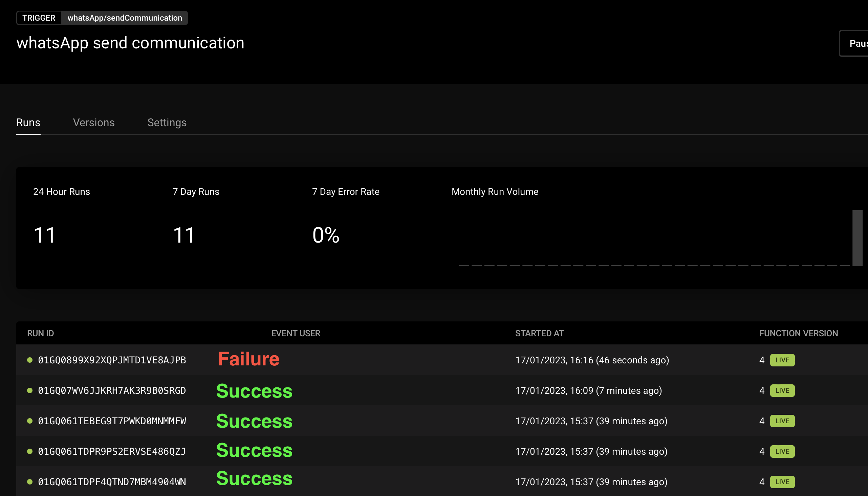Click the FUNCTION VERSION column header

point(799,333)
